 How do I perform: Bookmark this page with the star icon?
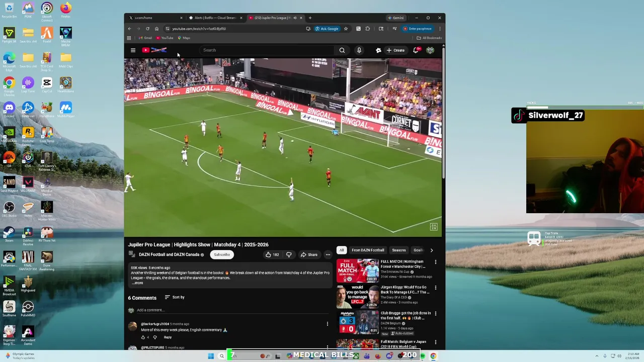coord(346,29)
